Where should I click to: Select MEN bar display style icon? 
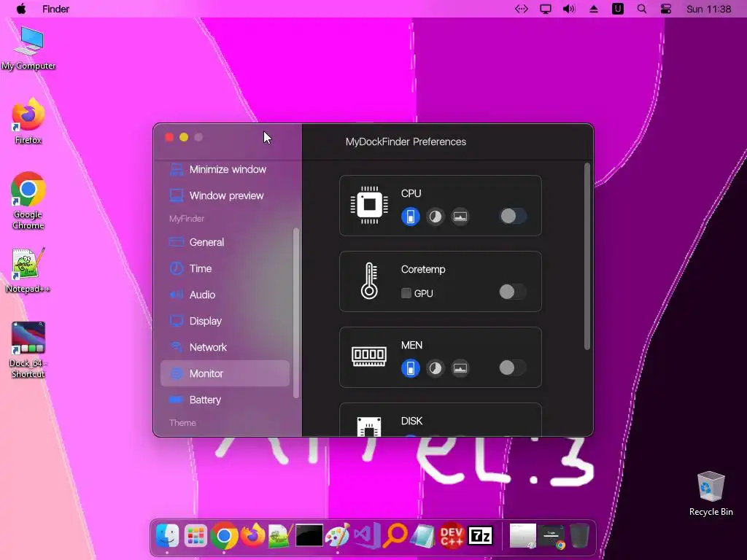click(x=410, y=368)
